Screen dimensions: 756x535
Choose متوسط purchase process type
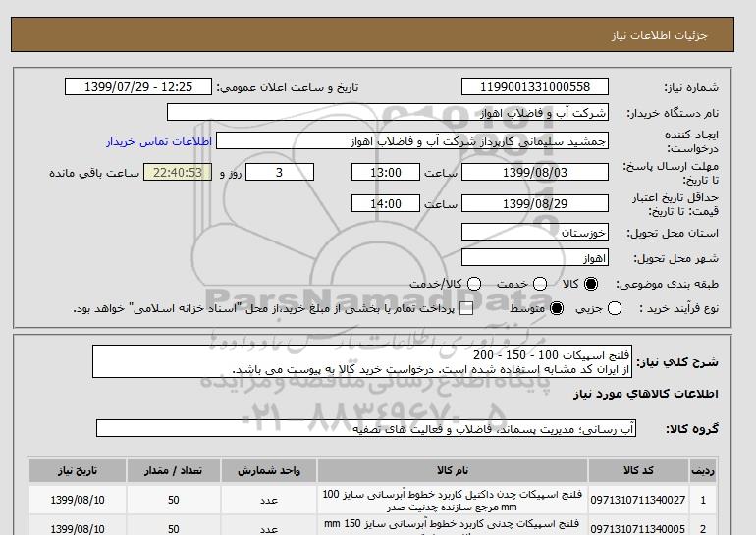[x=557, y=308]
